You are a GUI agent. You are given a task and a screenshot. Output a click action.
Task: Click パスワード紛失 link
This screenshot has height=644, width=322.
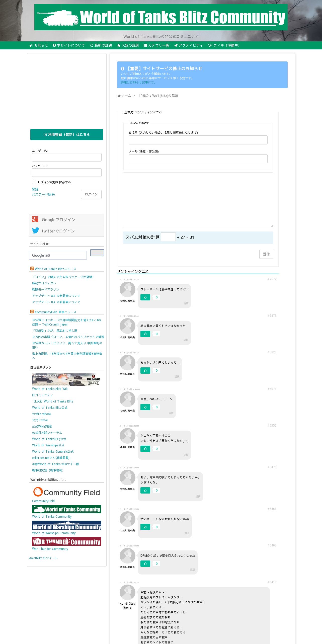[x=43, y=194]
